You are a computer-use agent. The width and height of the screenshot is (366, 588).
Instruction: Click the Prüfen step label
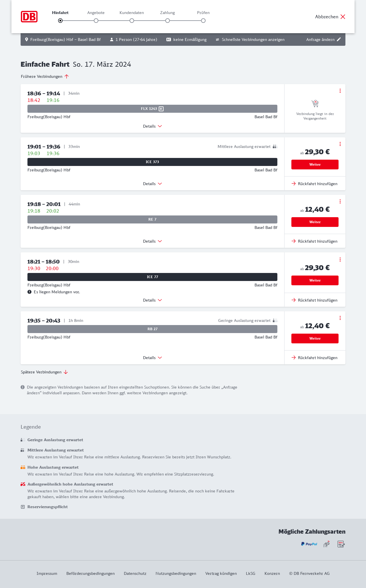[203, 13]
